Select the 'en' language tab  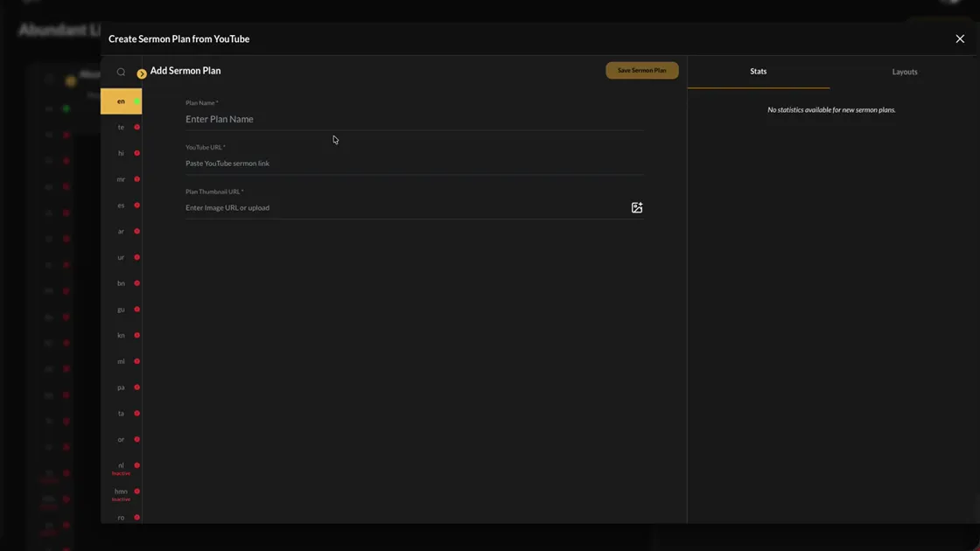coord(122,101)
